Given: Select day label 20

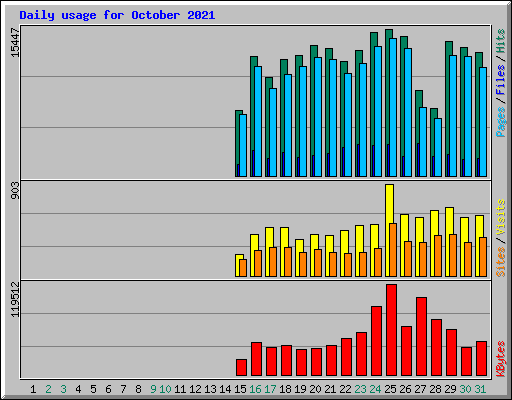Looking at the screenshot, I should (315, 389).
